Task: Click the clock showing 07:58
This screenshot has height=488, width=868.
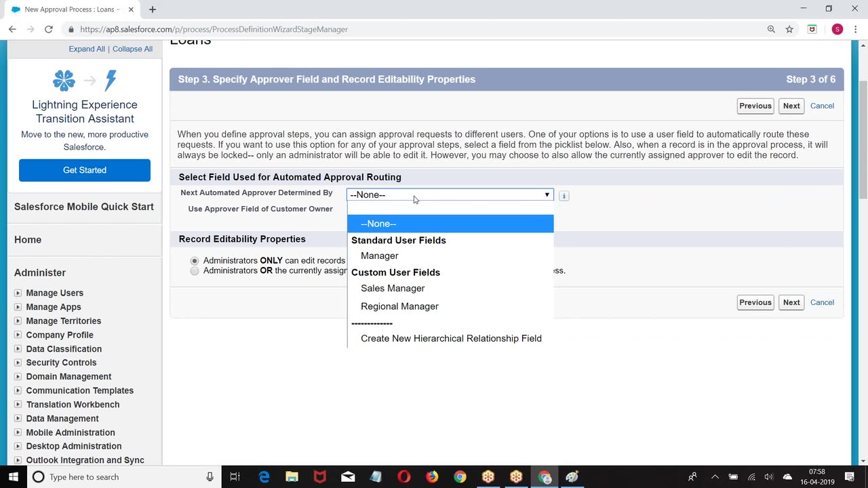Action: (x=817, y=472)
